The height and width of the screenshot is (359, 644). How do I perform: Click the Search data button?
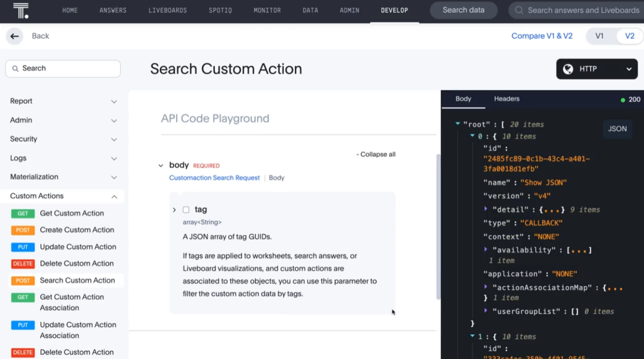pyautogui.click(x=464, y=10)
